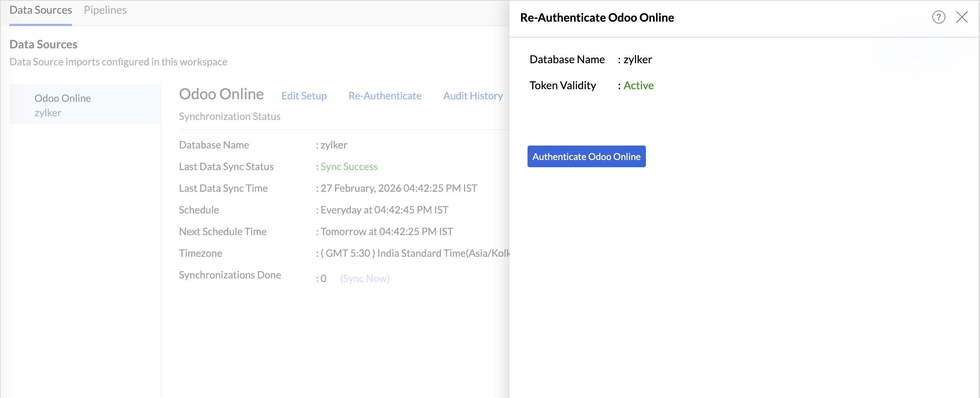Click the Re-Authenticate Odoo Online panel title
The height and width of the screenshot is (398, 980).
(596, 18)
